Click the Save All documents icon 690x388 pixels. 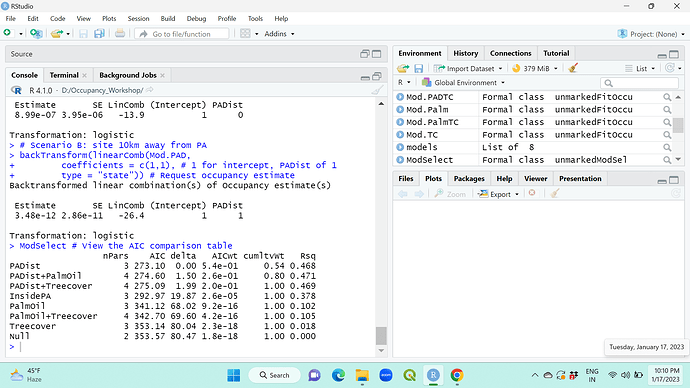[99, 33]
